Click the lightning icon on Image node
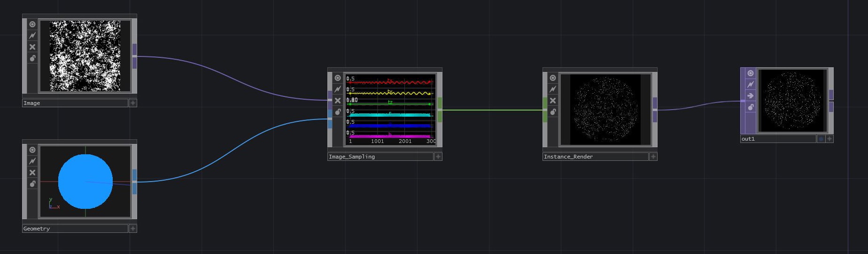 pyautogui.click(x=32, y=35)
